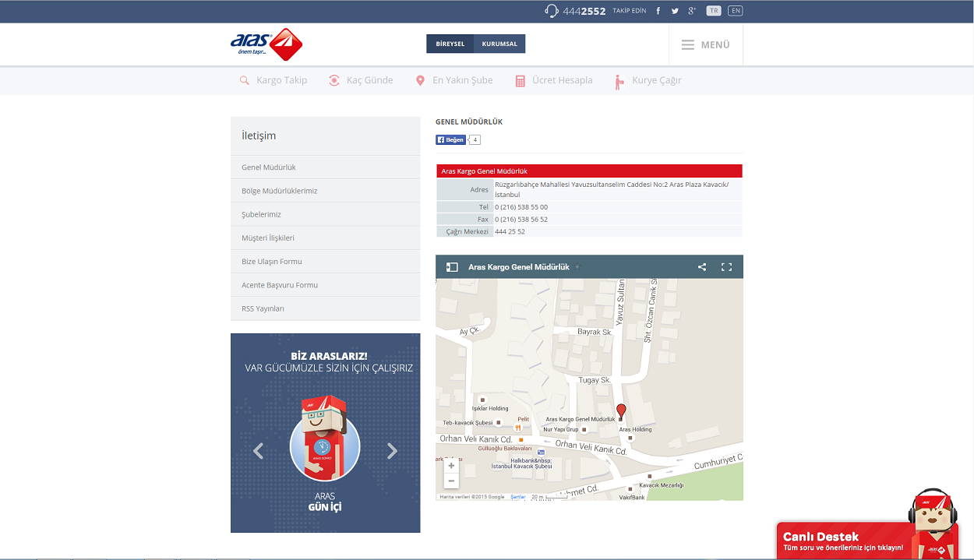Click the İletişim sidebar heading
The width and height of the screenshot is (974, 560).
tap(259, 136)
